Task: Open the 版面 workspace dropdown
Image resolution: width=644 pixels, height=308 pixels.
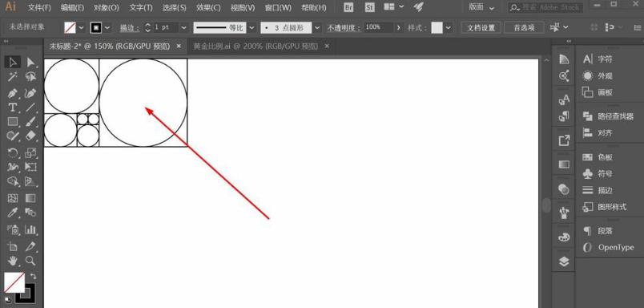Action: click(x=481, y=7)
